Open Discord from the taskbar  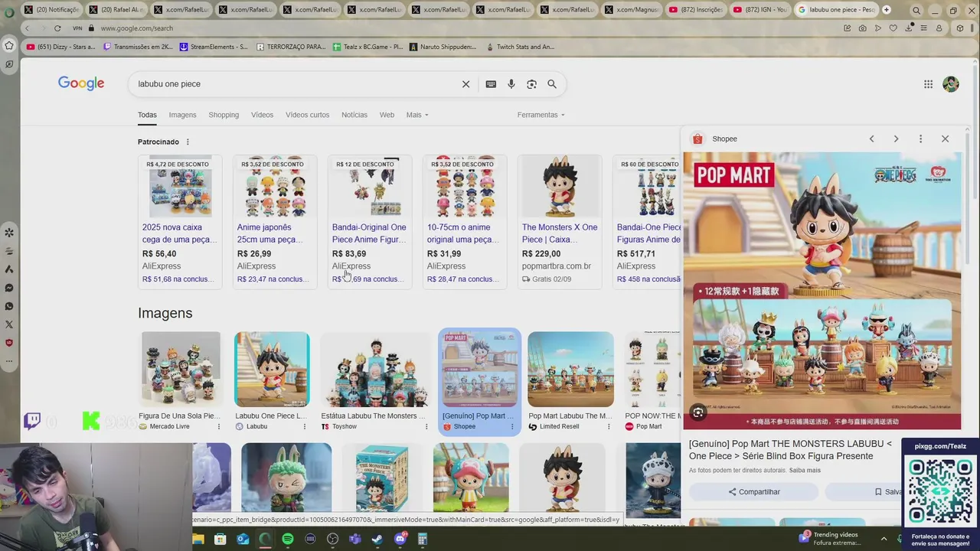click(400, 539)
